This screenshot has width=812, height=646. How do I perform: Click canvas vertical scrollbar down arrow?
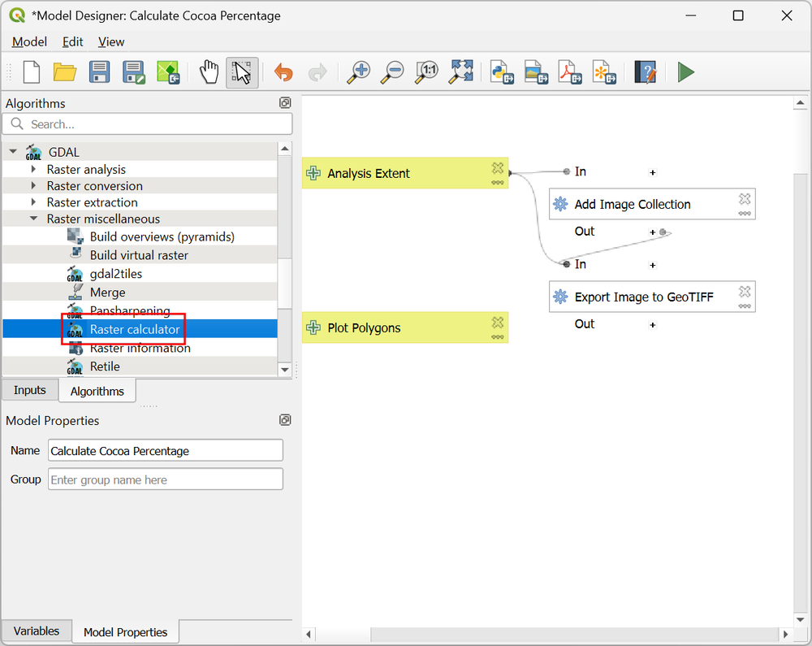(x=800, y=619)
